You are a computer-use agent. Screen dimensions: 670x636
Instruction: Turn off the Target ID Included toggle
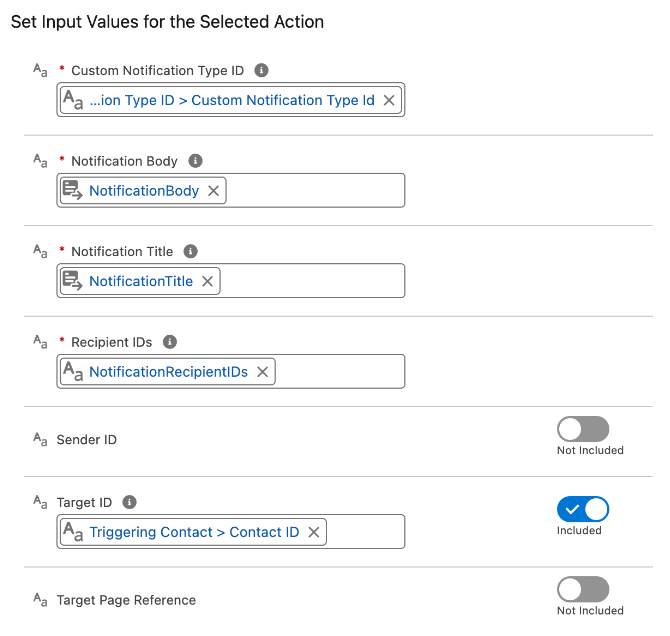tap(583, 509)
